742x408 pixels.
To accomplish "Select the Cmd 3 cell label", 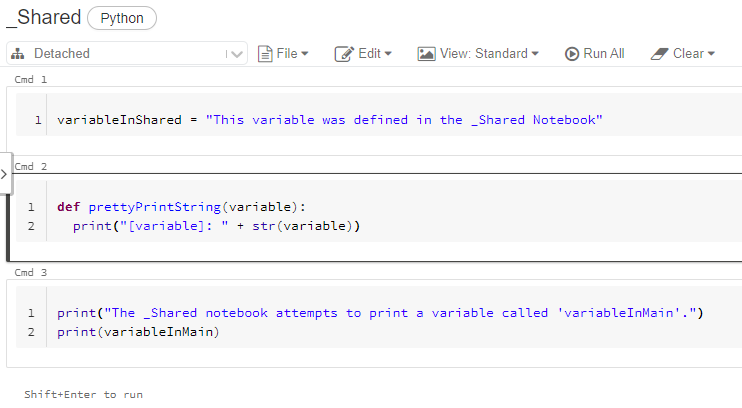I will click(x=31, y=273).
